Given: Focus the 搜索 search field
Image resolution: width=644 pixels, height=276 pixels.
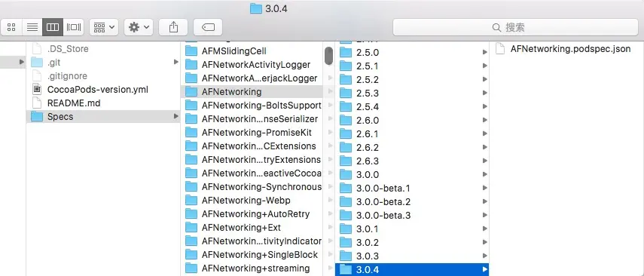Looking at the screenshot, I should 515,27.
